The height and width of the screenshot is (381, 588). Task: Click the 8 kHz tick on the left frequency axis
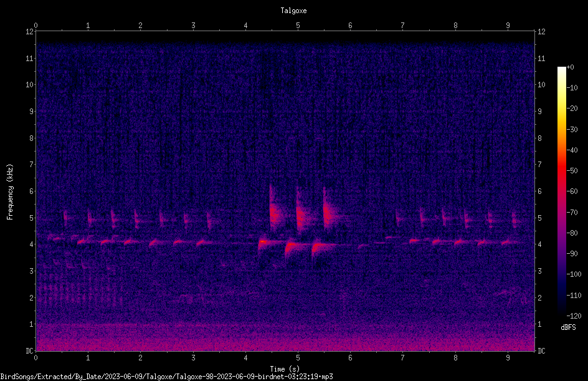click(31, 138)
